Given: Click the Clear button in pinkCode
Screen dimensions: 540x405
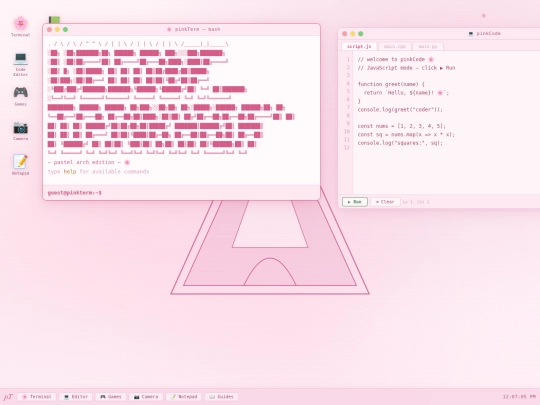Looking at the screenshot, I should 385,202.
